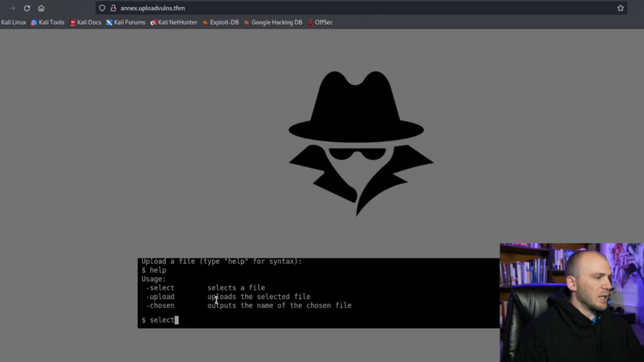Open the Kali Docs bookmark
Screen dimensions: 644x362
coord(86,22)
